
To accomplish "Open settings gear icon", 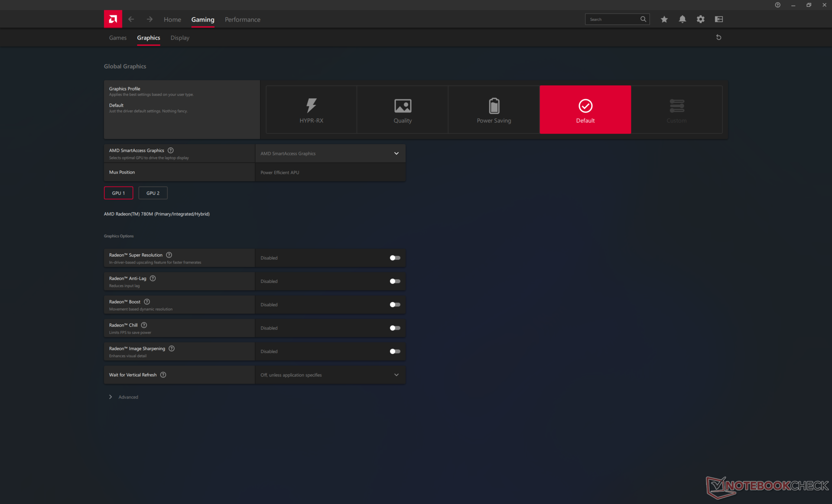I will pos(700,19).
